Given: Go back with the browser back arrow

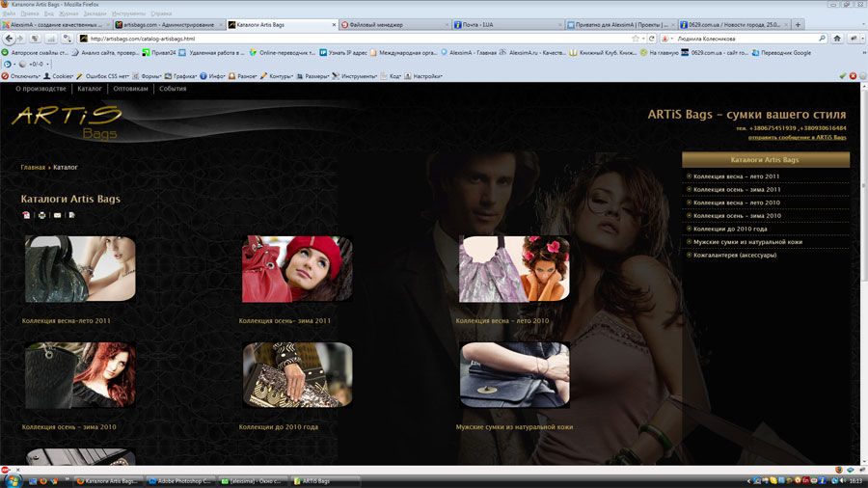Looking at the screenshot, I should tap(9, 39).
